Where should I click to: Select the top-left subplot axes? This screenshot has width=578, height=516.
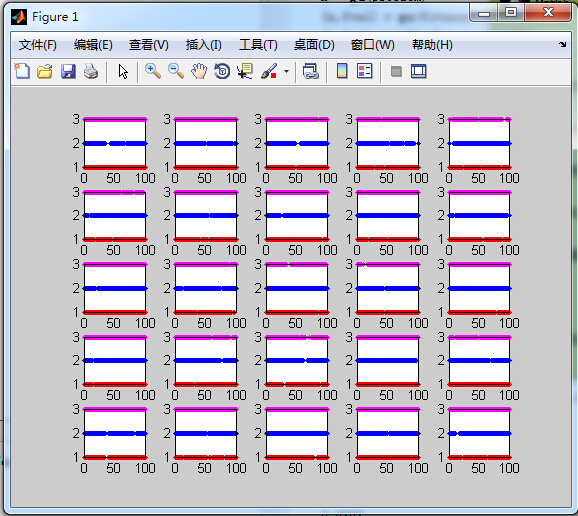point(115,143)
